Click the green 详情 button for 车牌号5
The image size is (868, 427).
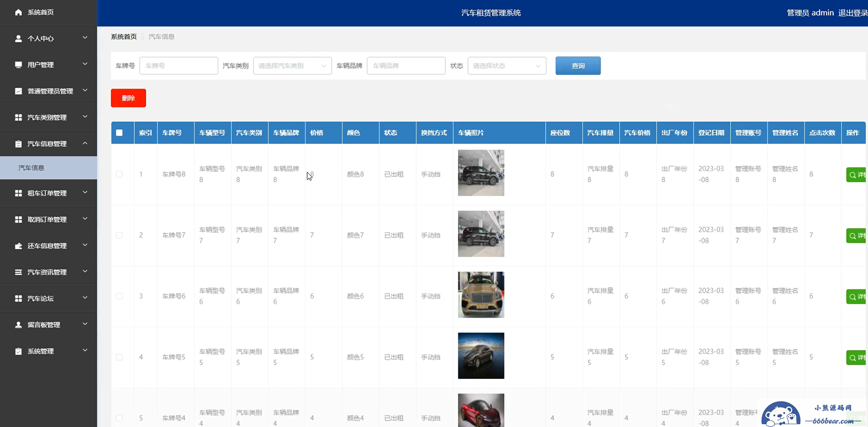(x=856, y=357)
